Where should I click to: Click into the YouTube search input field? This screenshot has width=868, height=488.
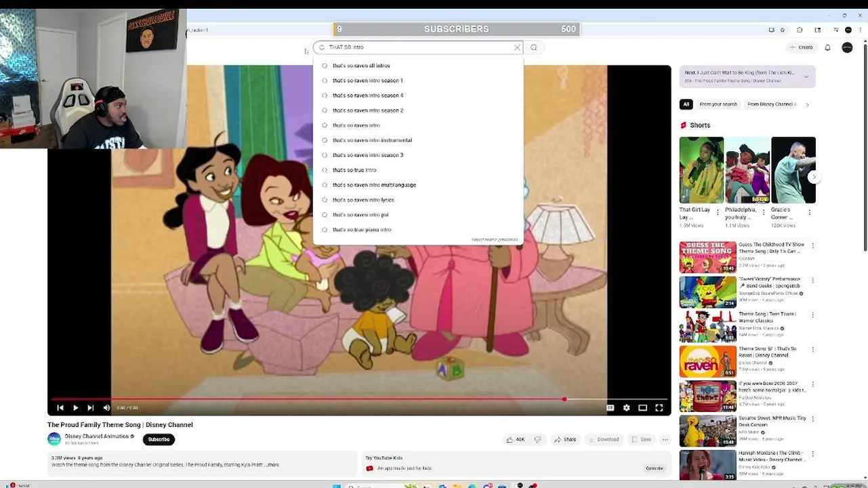(x=417, y=47)
